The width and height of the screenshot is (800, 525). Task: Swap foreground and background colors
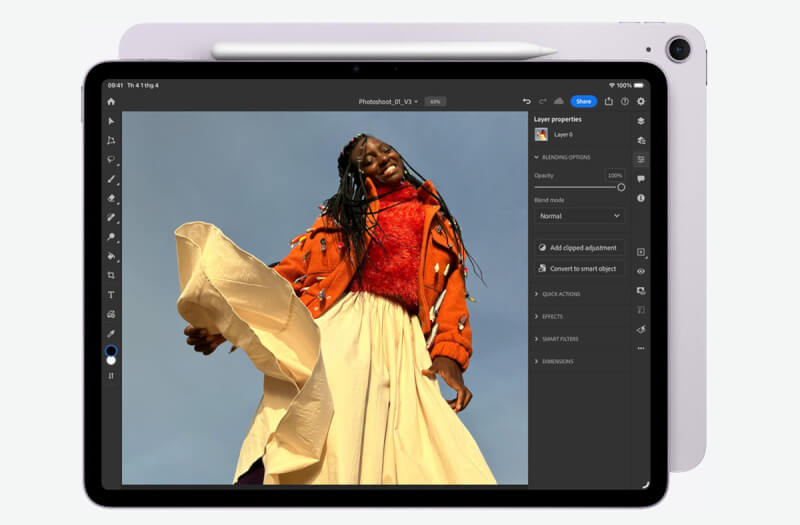tap(111, 376)
